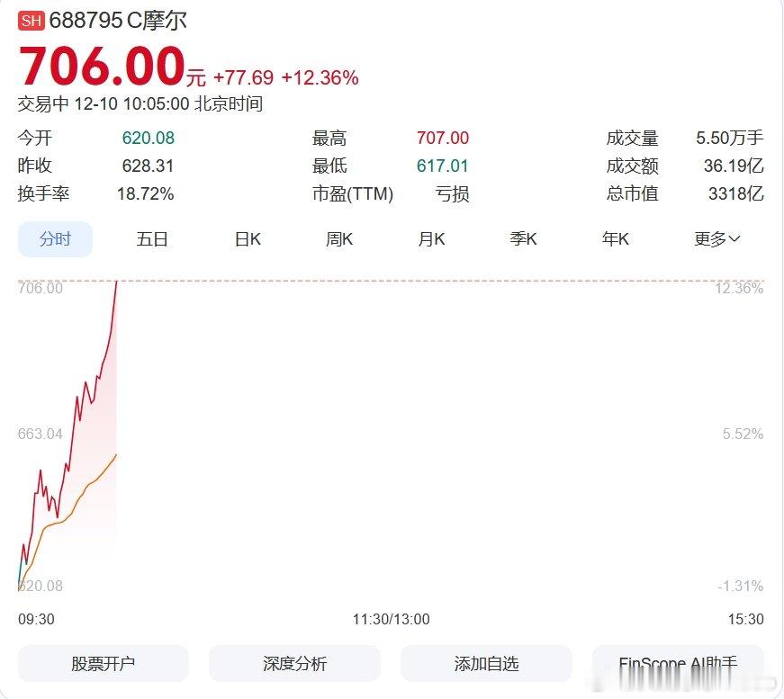Click the SH Shanghai exchange badge
This screenshot has width=784, height=699.
pyautogui.click(x=32, y=19)
